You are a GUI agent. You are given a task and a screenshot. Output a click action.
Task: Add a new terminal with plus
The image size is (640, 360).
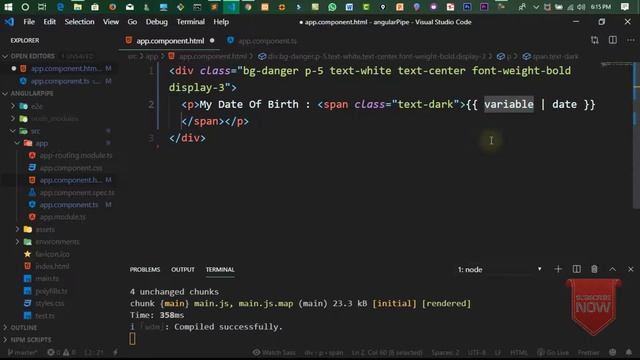click(x=558, y=269)
